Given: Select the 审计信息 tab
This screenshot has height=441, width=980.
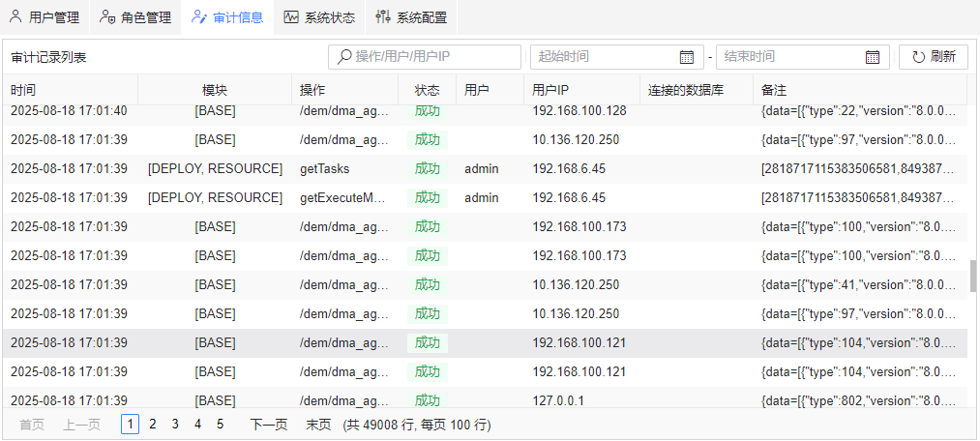Looking at the screenshot, I should click(x=227, y=17).
